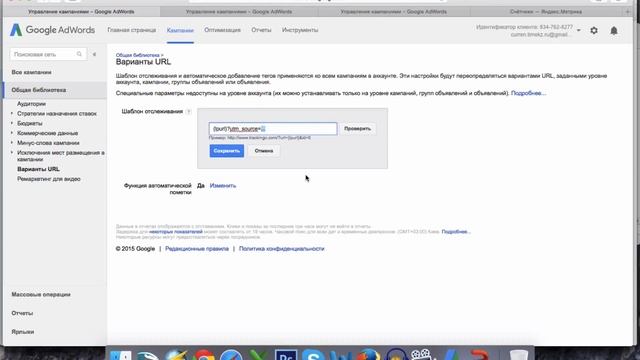Focus the tracking template input field
Screen dimensions: 640x360
273,129
